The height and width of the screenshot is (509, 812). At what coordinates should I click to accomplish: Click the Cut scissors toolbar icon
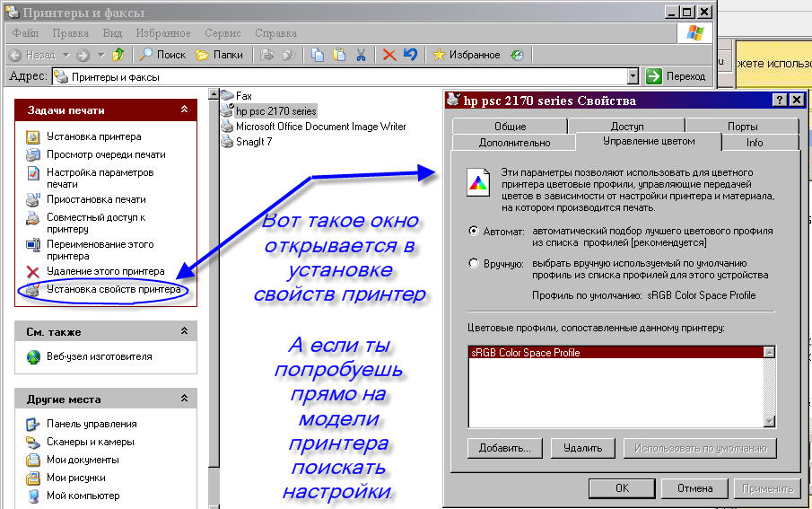[x=361, y=55]
